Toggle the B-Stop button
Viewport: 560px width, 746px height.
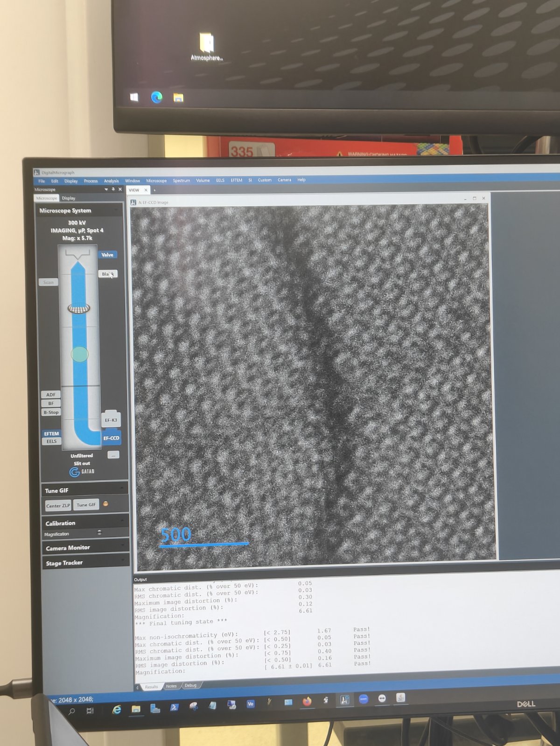(51, 412)
